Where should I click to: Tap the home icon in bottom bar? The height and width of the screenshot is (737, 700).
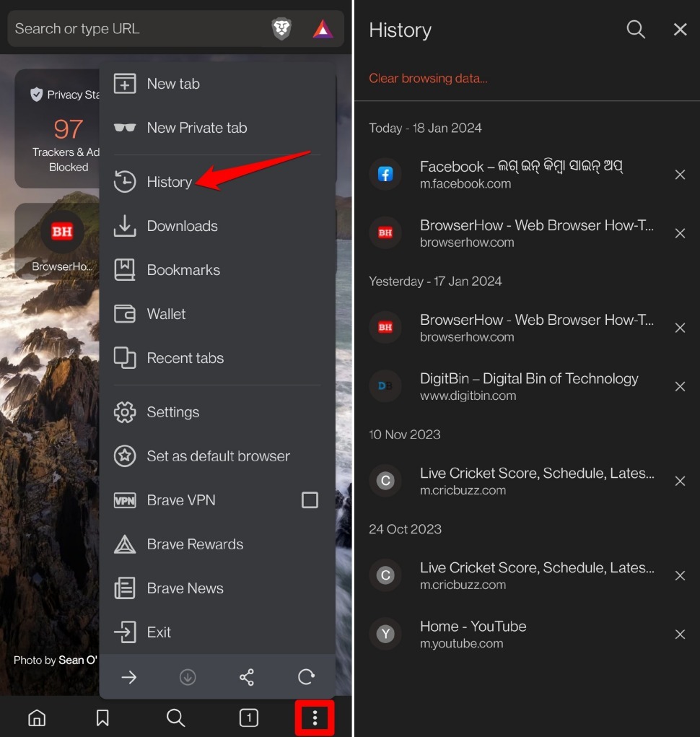tap(37, 718)
